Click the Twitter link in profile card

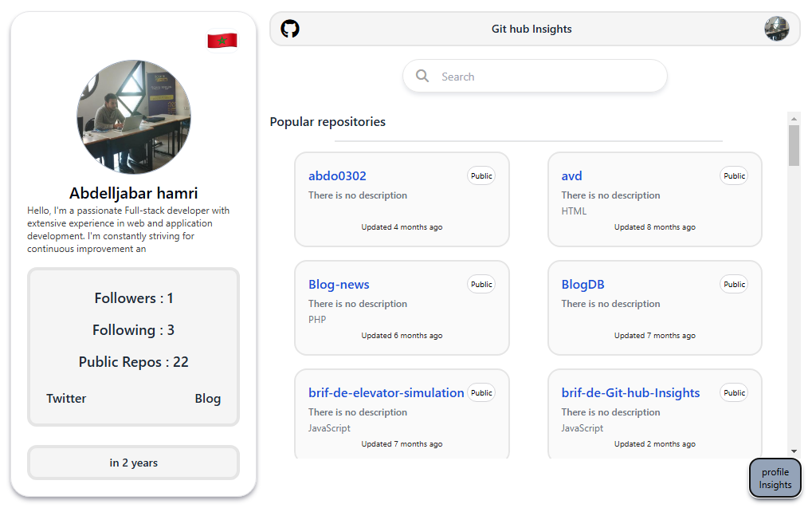pos(66,398)
